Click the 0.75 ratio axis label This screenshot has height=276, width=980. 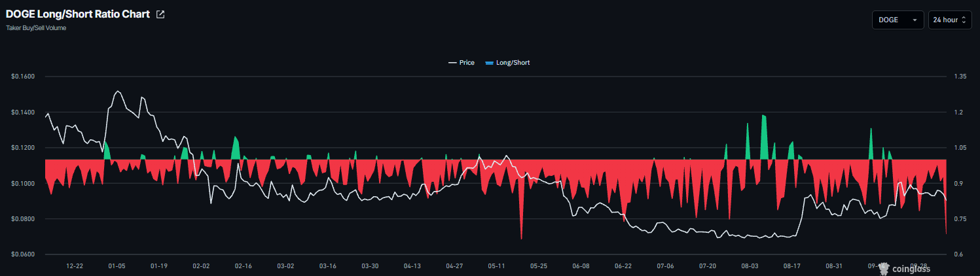click(960, 218)
